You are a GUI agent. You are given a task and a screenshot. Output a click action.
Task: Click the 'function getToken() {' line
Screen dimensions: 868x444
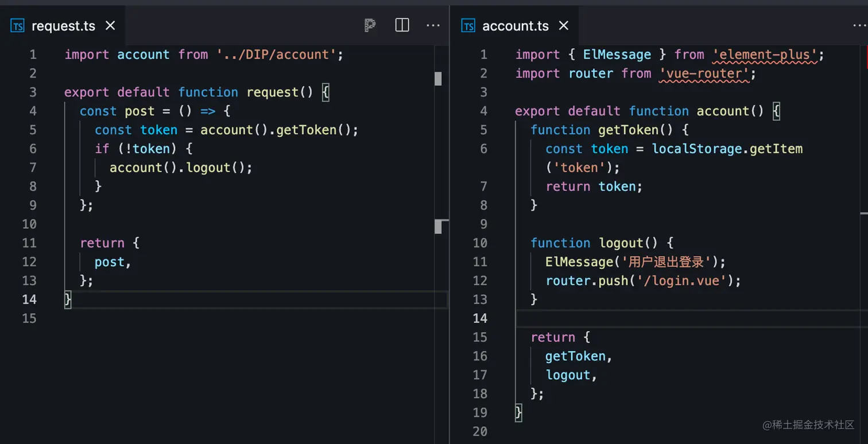[x=609, y=130]
